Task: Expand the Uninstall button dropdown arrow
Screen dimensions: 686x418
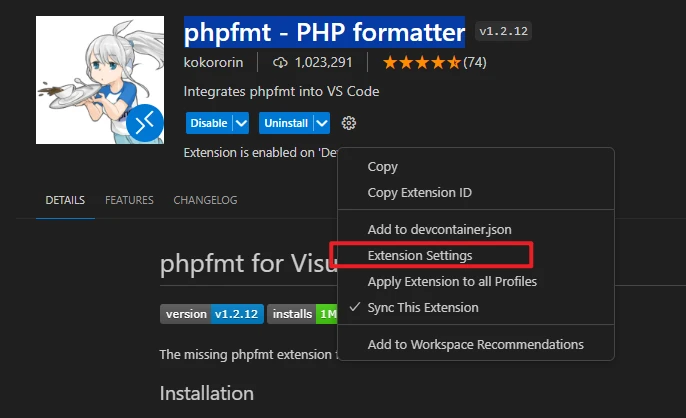Action: (321, 123)
